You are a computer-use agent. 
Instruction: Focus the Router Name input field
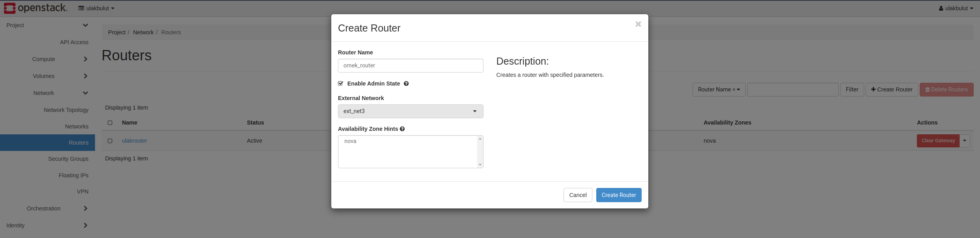coord(411,66)
